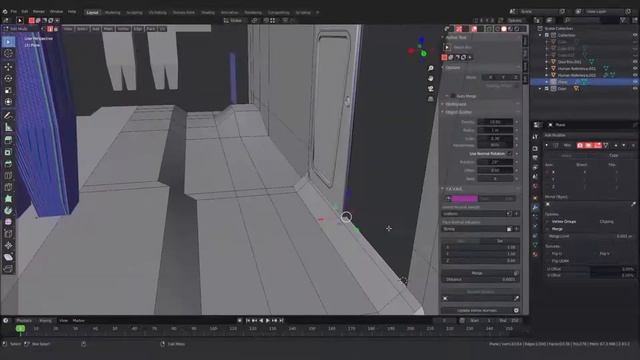Viewport: 640px width, 360px height.
Task: Hide the Plane object in outliner
Action: click(x=635, y=82)
